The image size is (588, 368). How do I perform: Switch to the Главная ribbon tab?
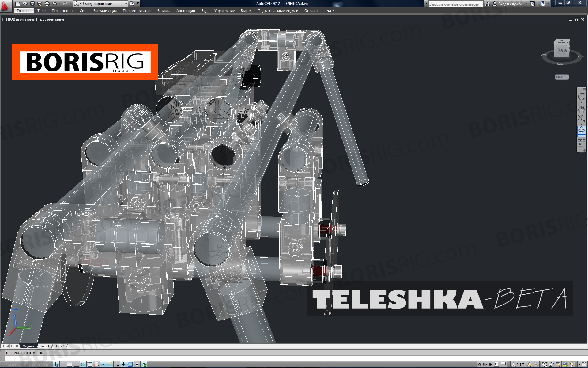click(x=24, y=11)
